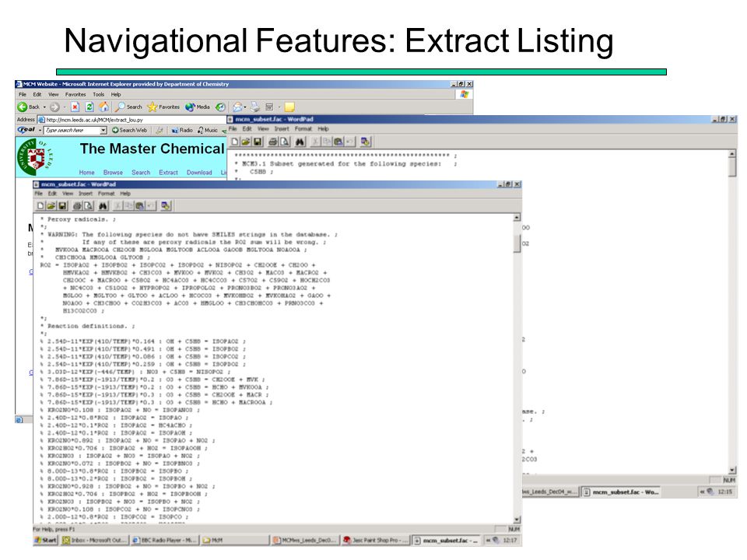
Task: Expand Real toolbar search box dropdown
Action: (103, 130)
